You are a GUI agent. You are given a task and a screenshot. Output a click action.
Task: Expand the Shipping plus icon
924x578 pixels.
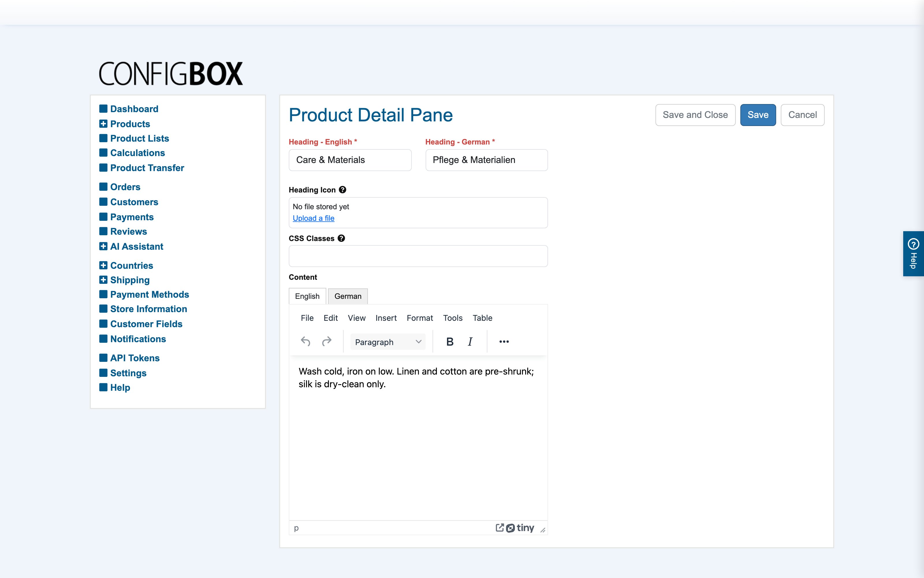click(x=103, y=280)
